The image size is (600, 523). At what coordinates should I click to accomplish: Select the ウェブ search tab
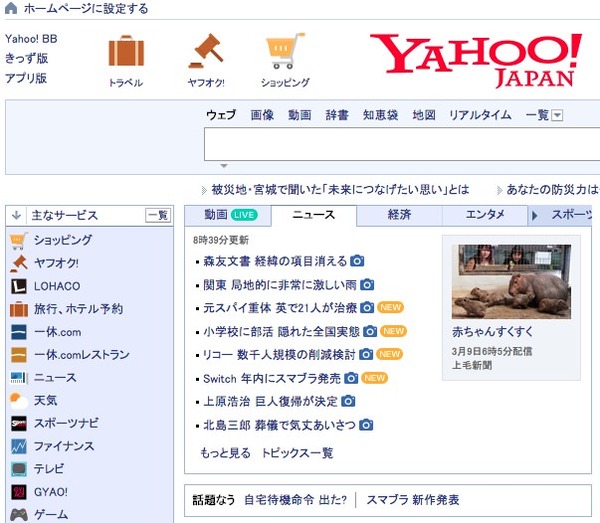pyautogui.click(x=221, y=115)
